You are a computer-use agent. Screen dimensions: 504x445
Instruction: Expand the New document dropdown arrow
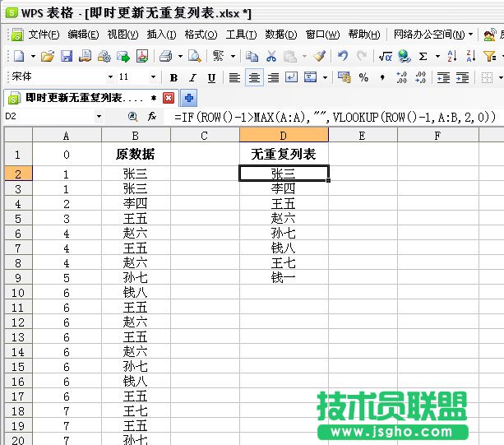33,57
